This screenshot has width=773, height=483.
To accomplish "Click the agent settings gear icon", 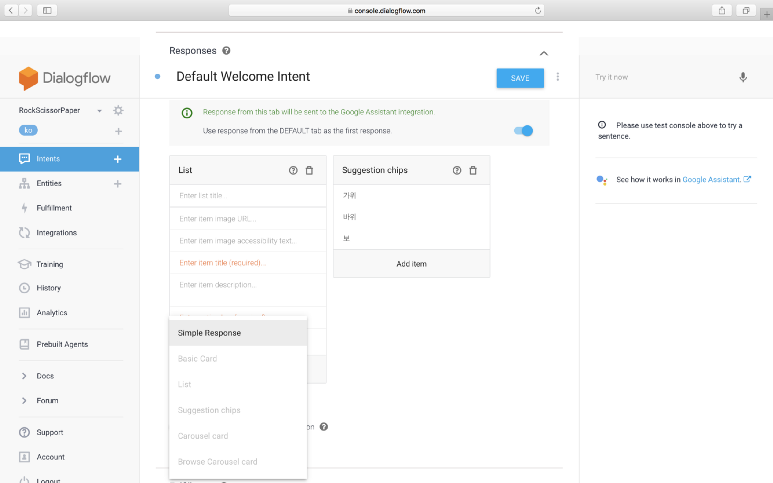I will 118,110.
